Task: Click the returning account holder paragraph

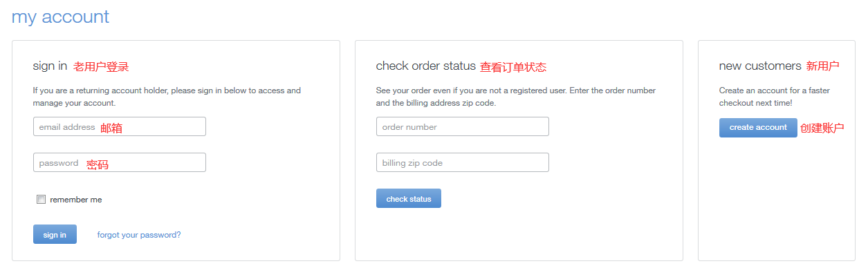Action: 167,97
